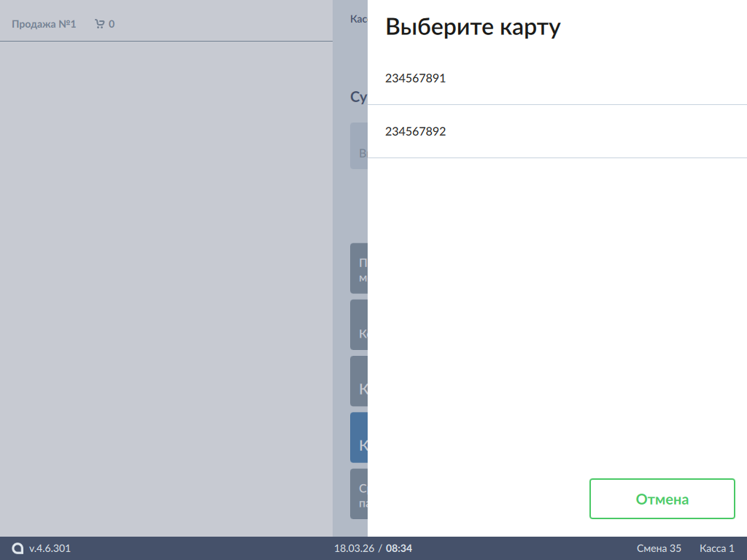Click the partially hidden Кас header label

pos(358,18)
